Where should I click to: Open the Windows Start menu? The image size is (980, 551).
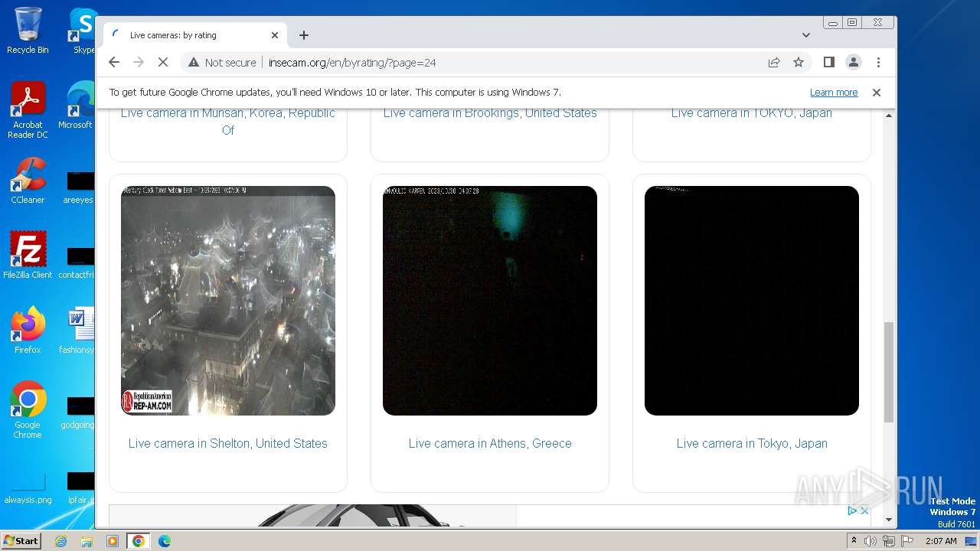point(21,540)
